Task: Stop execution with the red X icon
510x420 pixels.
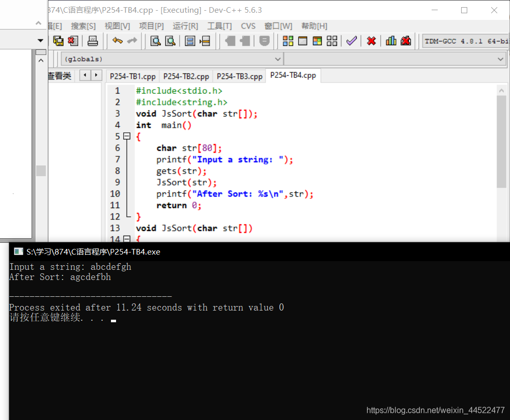Action: tap(372, 41)
